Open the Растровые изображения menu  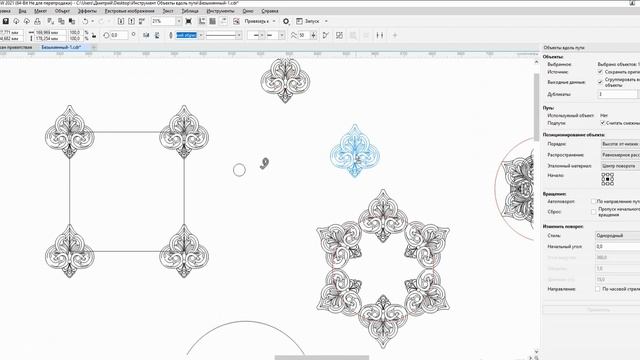click(x=129, y=11)
